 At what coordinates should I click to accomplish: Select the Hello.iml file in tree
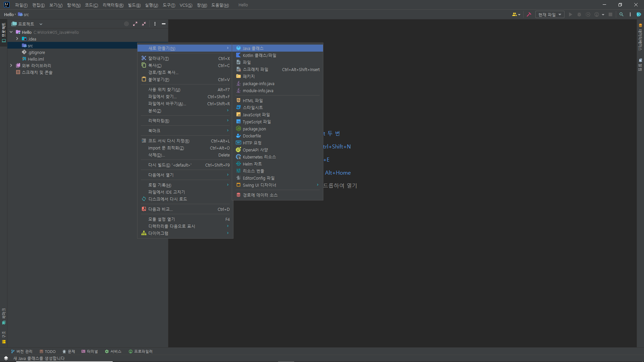36,59
